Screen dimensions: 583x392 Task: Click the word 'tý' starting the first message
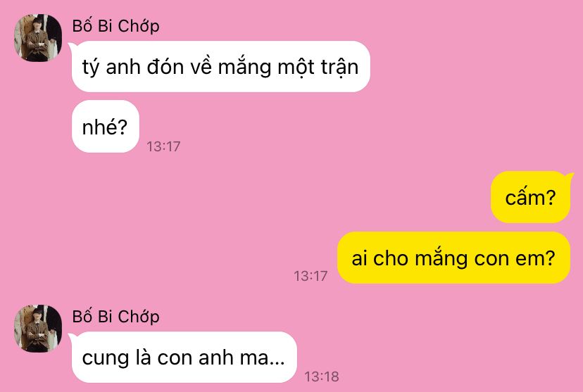[x=91, y=68]
